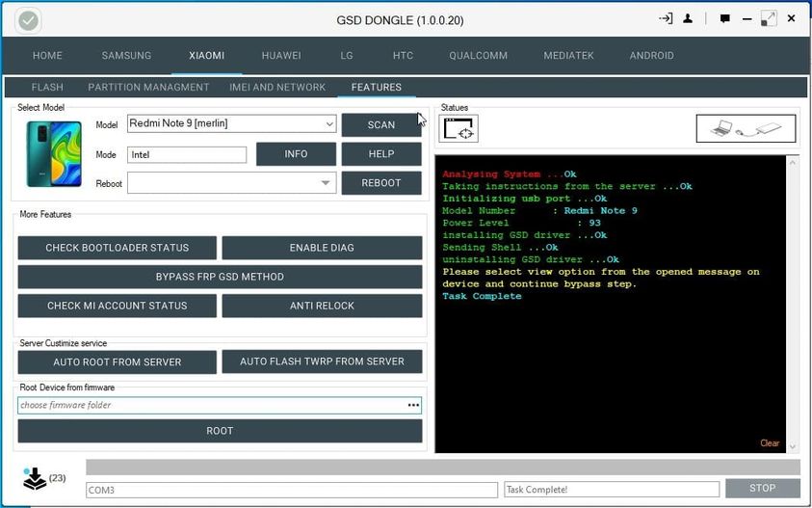Image resolution: width=812 pixels, height=508 pixels.
Task: Click the STOP button
Action: tap(762, 489)
